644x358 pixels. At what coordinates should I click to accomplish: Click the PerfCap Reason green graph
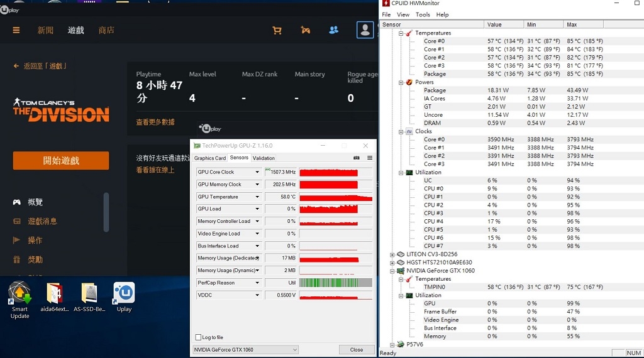[x=336, y=283]
